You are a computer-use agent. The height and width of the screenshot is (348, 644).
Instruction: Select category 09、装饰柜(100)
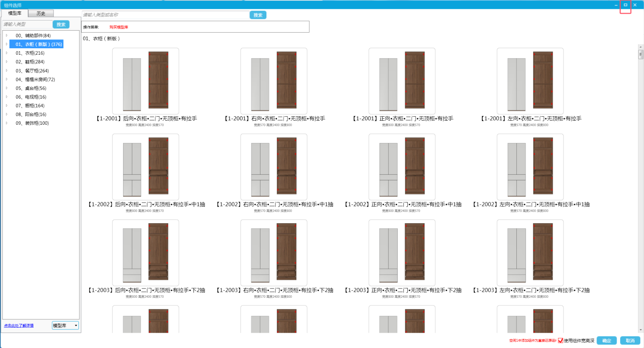click(32, 123)
